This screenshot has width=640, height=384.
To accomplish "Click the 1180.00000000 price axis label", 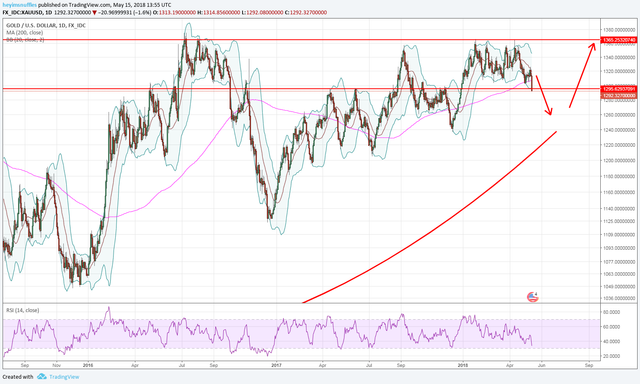I will (x=619, y=176).
